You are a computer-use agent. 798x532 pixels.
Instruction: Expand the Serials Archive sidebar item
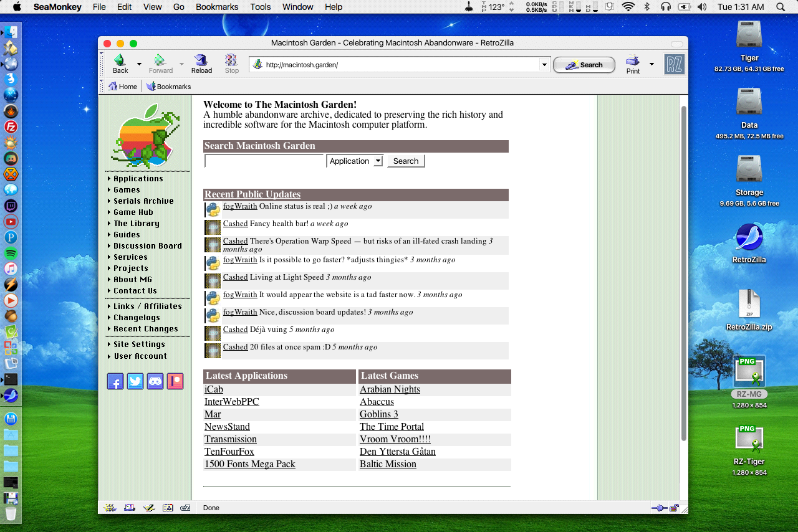tap(110, 201)
